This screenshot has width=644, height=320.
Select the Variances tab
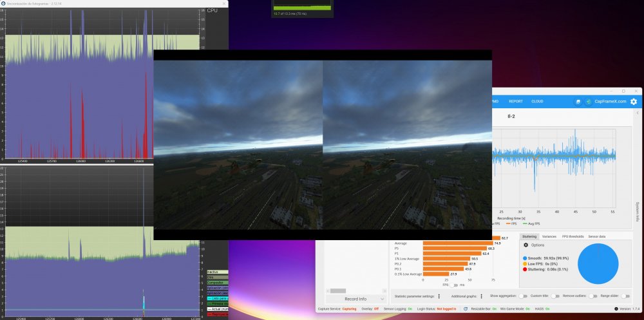click(549, 236)
